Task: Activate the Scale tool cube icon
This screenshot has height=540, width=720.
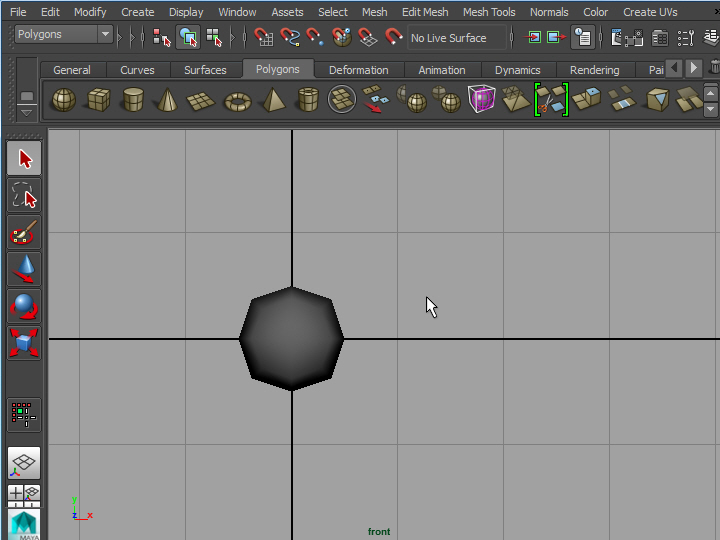Action: [x=25, y=343]
